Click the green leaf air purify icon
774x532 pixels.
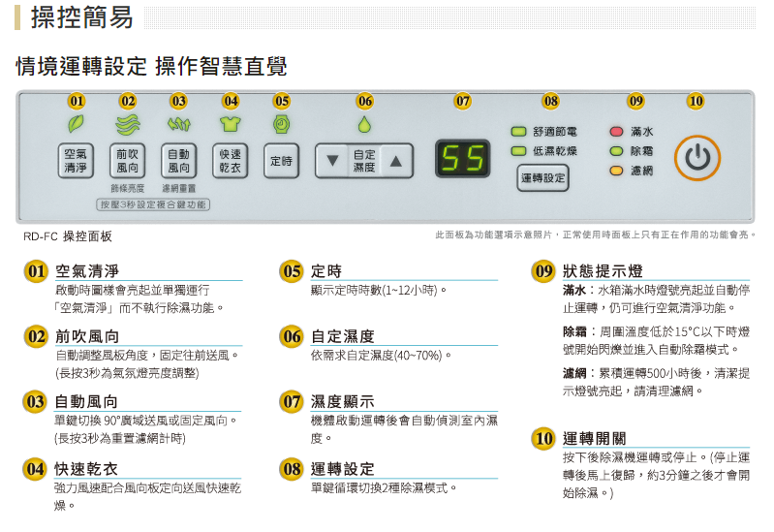[x=76, y=124]
